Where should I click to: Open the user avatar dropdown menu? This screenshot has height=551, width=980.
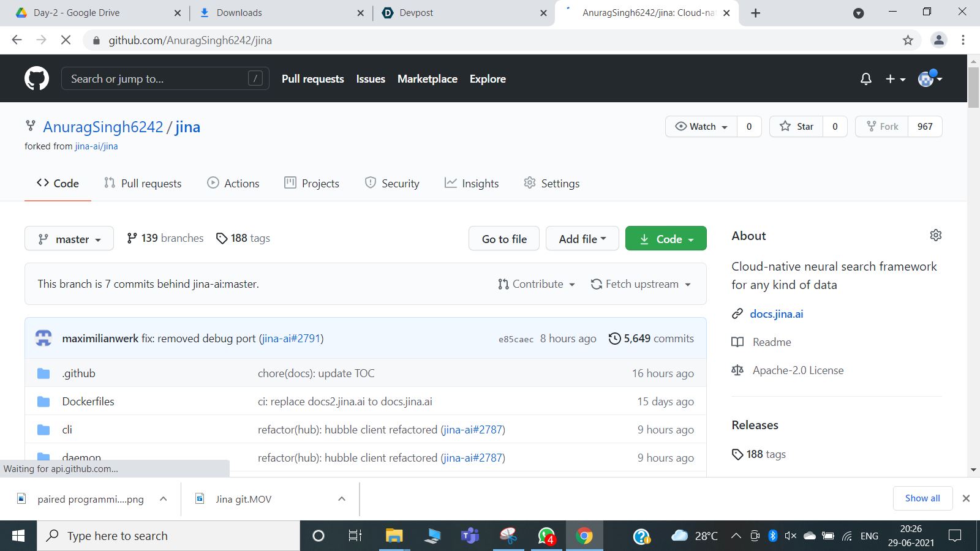930,79
